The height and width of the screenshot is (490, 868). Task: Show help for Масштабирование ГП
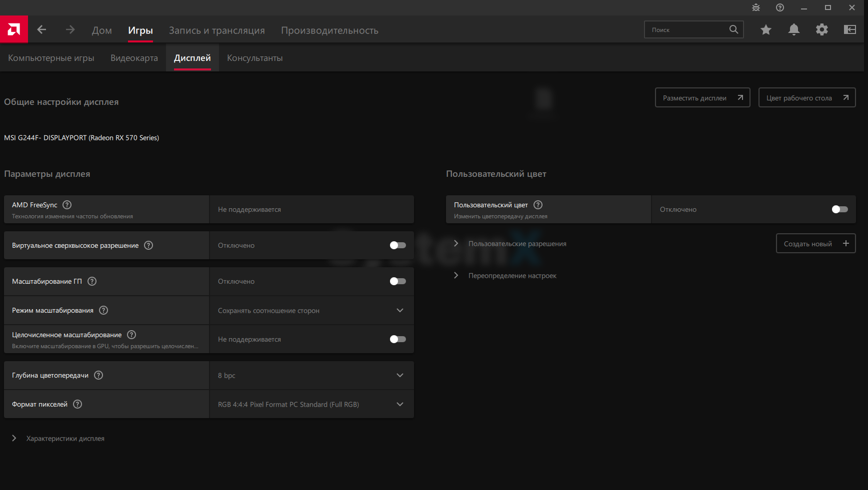click(x=92, y=281)
